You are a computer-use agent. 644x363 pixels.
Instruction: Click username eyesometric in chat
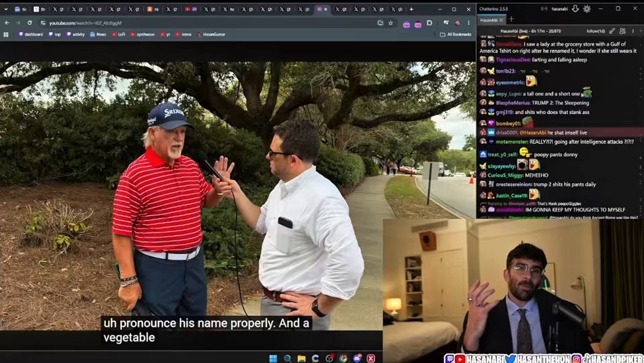tap(510, 82)
